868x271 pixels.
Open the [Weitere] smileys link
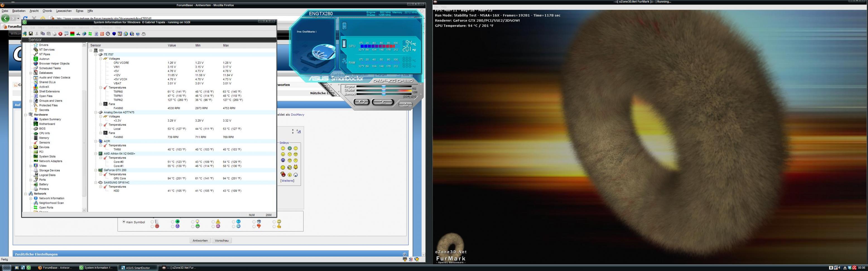[x=287, y=181]
